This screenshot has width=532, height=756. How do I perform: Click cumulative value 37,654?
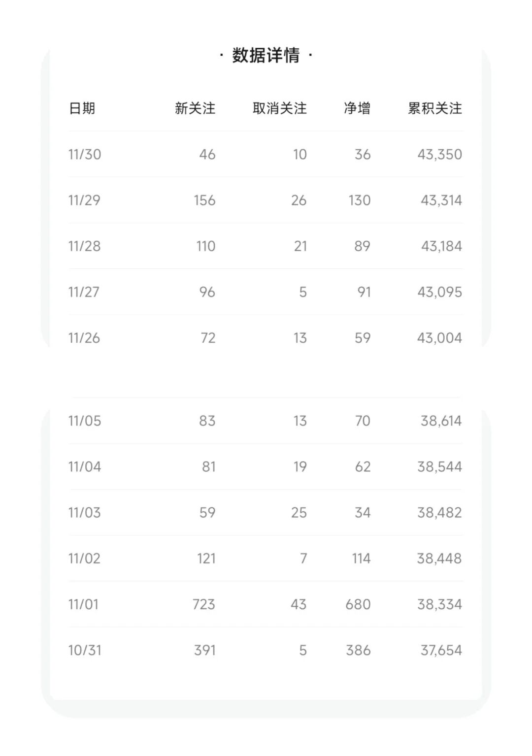(441, 650)
